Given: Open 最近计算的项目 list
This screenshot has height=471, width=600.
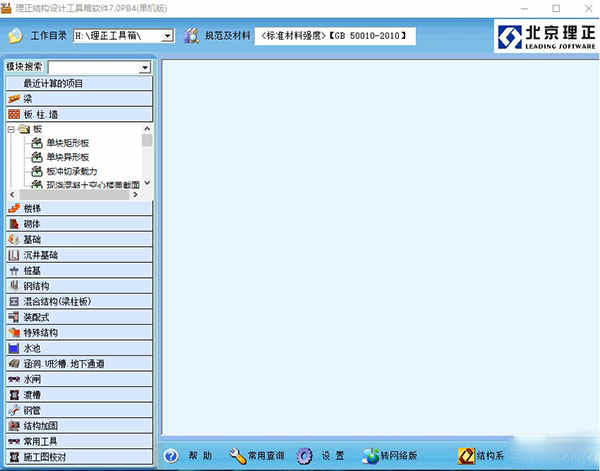Looking at the screenshot, I should [x=79, y=83].
